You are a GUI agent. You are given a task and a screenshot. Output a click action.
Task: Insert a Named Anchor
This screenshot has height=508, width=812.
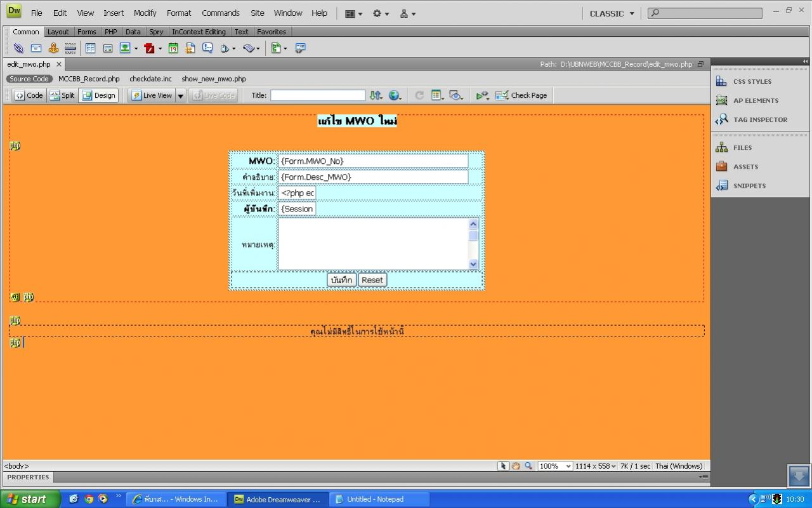coord(53,48)
